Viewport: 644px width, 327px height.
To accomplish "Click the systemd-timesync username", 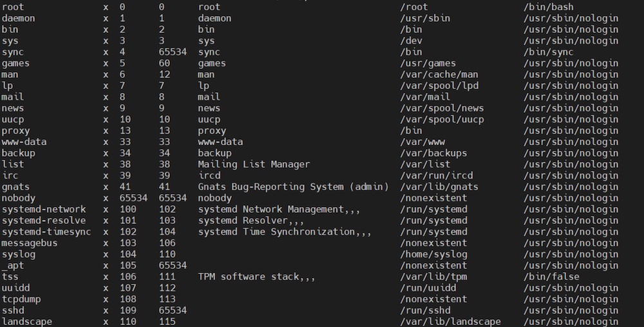I will point(46,232).
